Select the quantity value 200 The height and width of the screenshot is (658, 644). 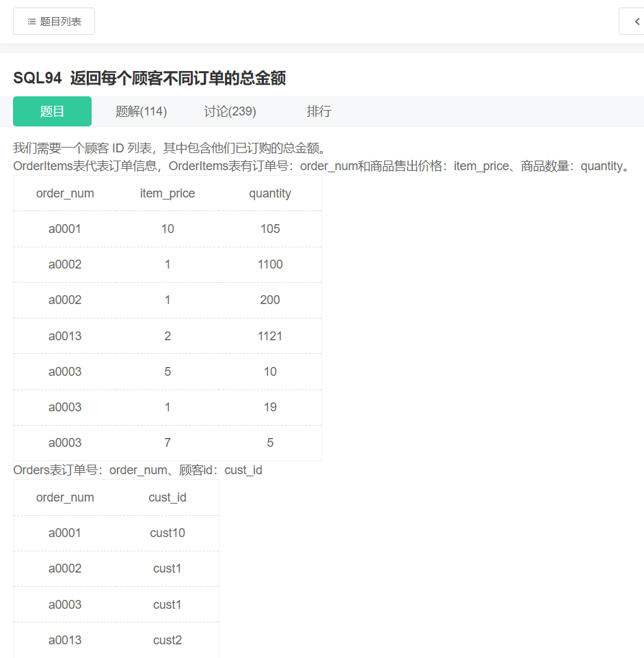click(270, 300)
